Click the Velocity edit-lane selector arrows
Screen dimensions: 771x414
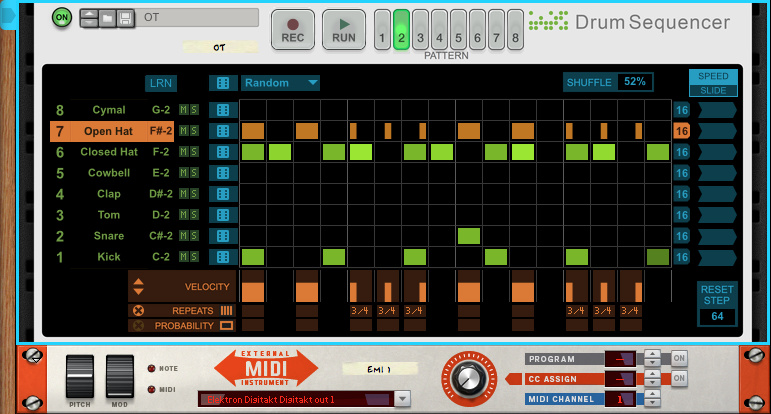[138, 288]
